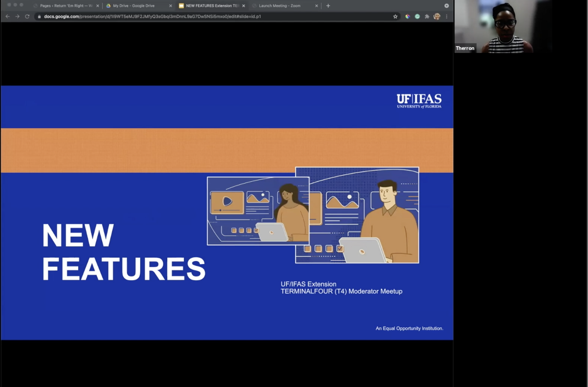Open a new browser tab

click(328, 6)
